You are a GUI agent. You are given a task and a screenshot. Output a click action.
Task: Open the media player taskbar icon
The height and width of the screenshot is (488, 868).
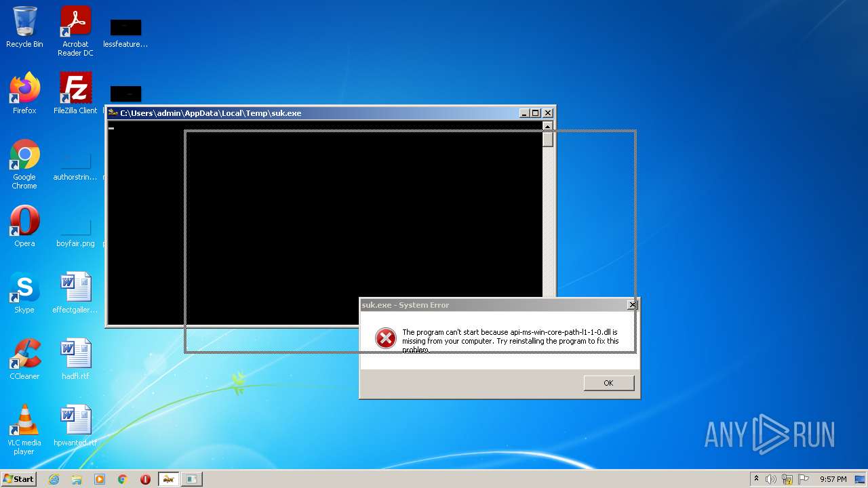(100, 479)
